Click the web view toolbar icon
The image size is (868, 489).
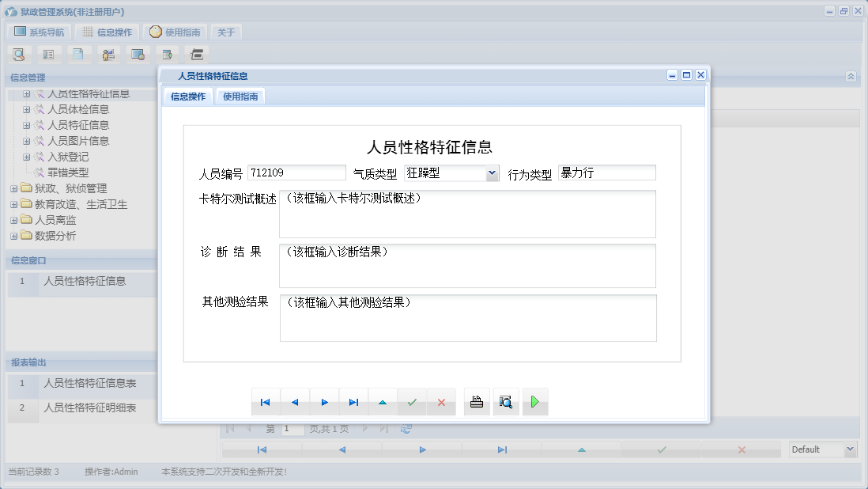[x=138, y=54]
